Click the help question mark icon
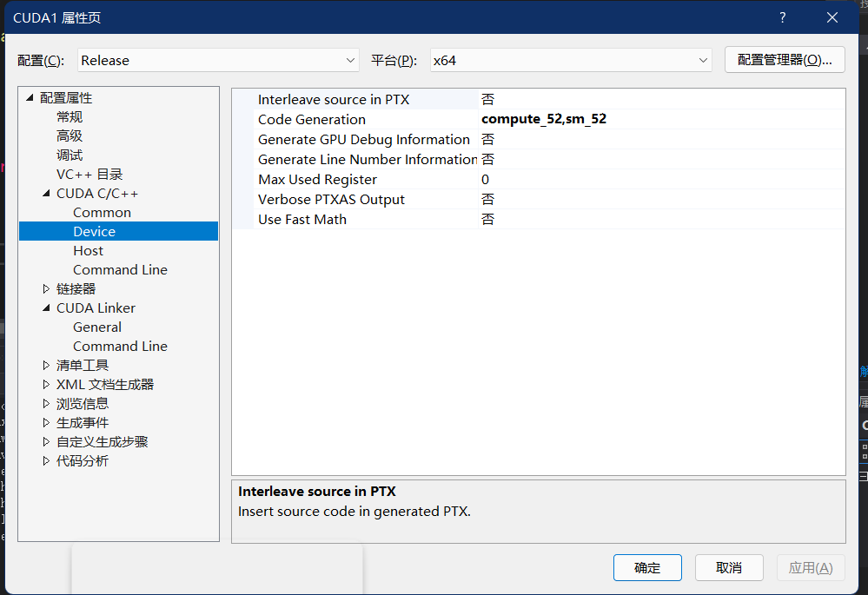The image size is (868, 595). click(782, 17)
